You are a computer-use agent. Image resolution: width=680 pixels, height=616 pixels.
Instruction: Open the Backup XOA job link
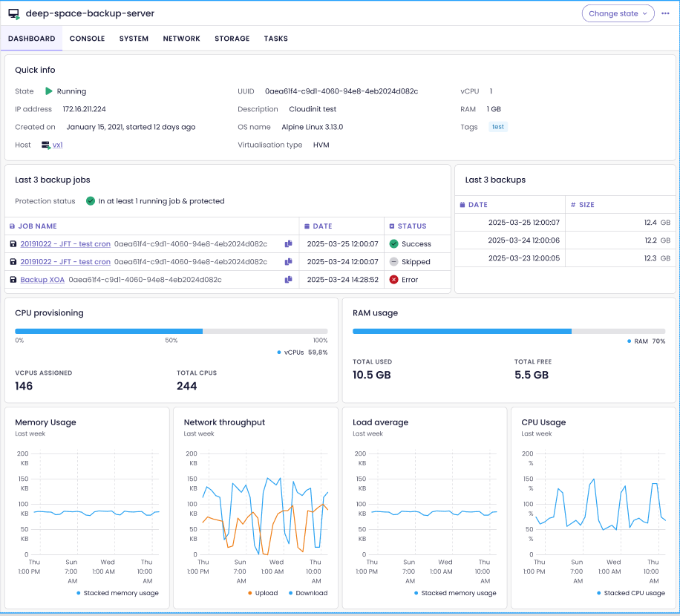(42, 280)
